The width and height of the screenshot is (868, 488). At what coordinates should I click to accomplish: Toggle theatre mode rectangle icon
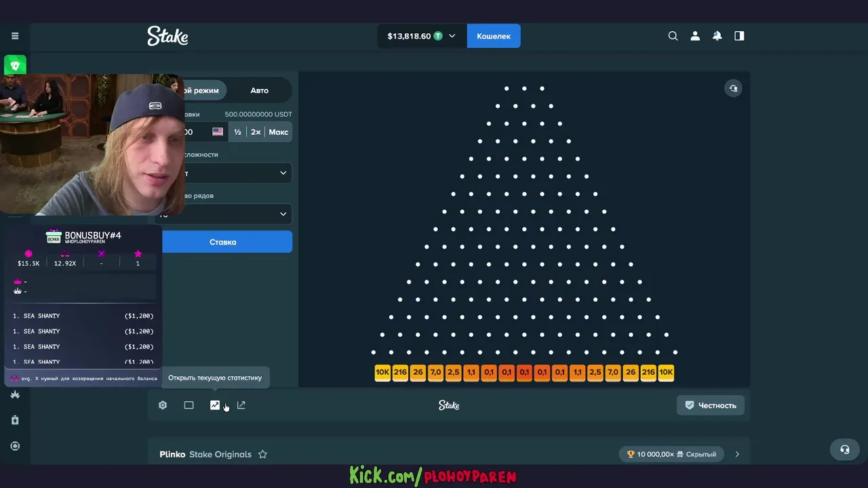[x=189, y=405]
